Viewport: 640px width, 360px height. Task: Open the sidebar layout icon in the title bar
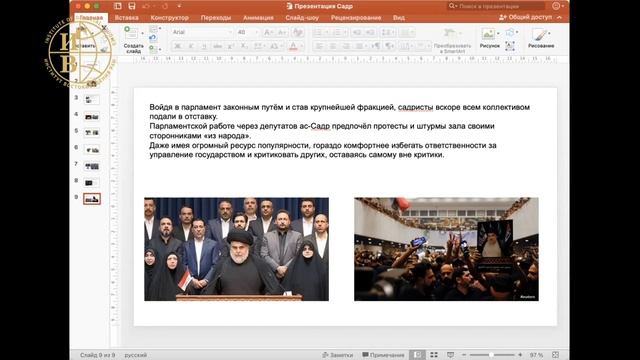[118, 6]
